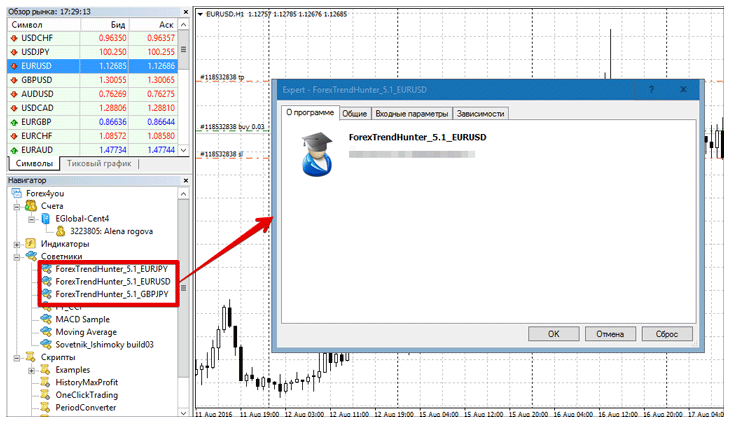Click the Сброс reset button
This screenshot has height=422, width=729.
coord(667,334)
